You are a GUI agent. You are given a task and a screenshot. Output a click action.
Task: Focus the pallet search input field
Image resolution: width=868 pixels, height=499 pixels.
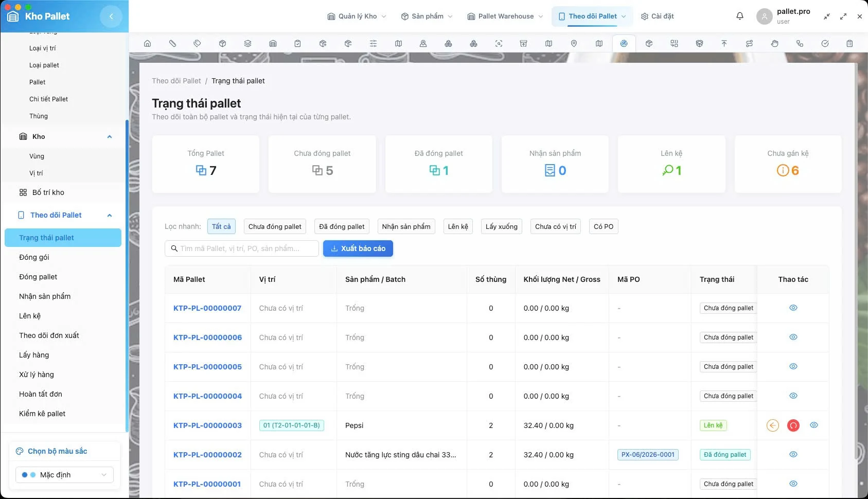(242, 248)
